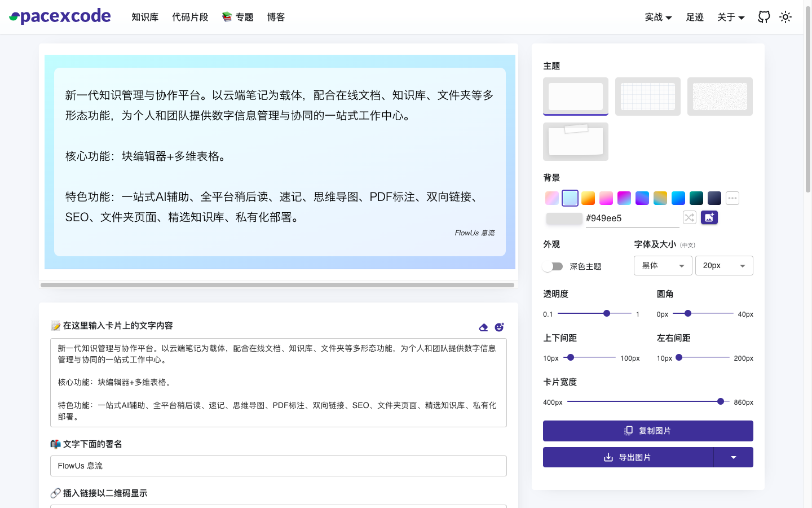The width and height of the screenshot is (812, 508).
Task: Click the 复制图片 button
Action: [647, 431]
